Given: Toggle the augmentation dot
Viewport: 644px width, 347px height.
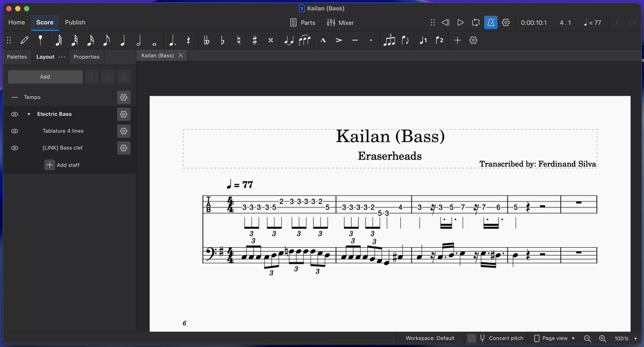Looking at the screenshot, I should (172, 40).
